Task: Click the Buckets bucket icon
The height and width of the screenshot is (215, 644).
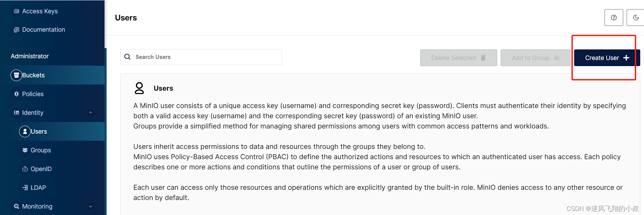Action: pos(16,75)
